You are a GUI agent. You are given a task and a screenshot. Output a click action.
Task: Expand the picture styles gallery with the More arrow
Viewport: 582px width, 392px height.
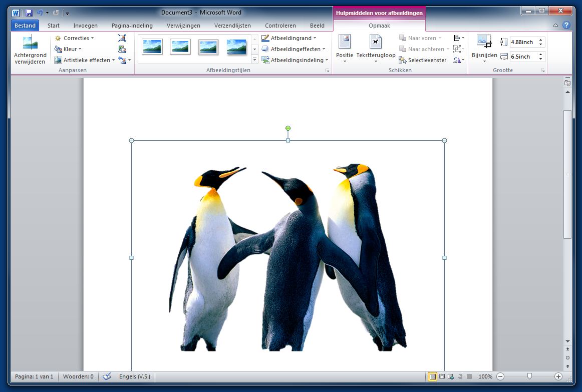254,59
